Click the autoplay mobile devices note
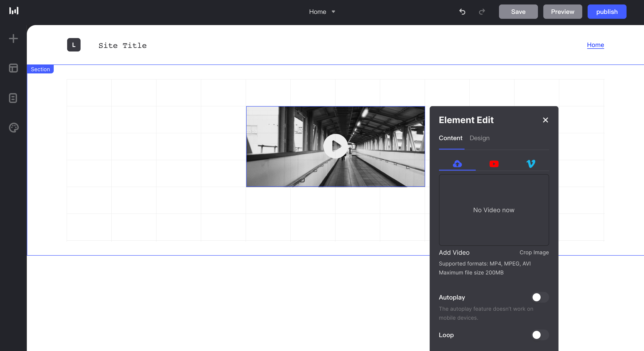644x351 pixels. 486,313
